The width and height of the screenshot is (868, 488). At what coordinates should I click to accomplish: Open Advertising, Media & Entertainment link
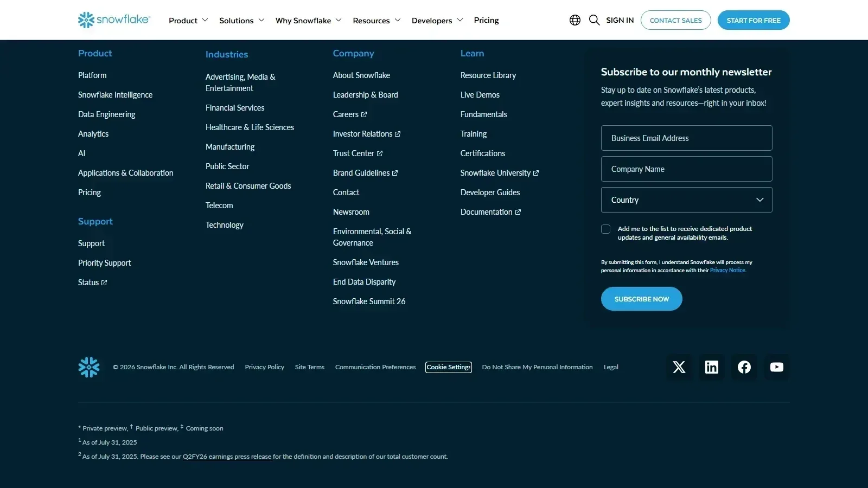tap(240, 82)
